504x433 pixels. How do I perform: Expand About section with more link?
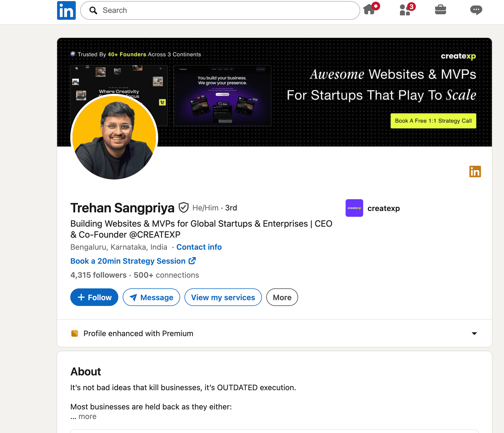[87, 417]
